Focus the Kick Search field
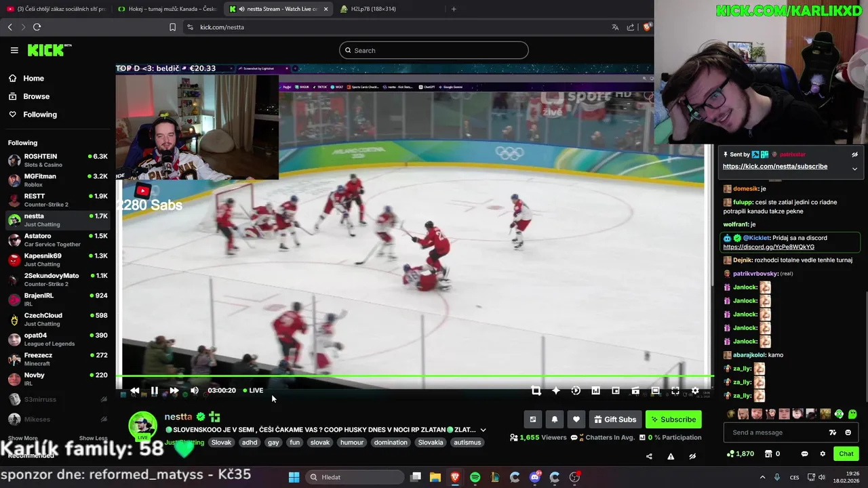This screenshot has width=868, height=488. pos(434,50)
